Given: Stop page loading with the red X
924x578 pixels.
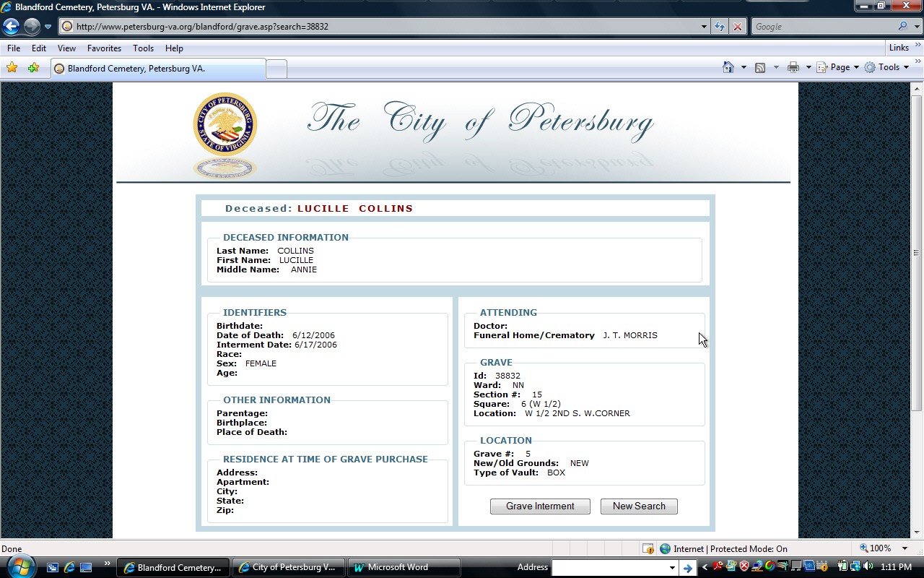Looking at the screenshot, I should coord(738,27).
